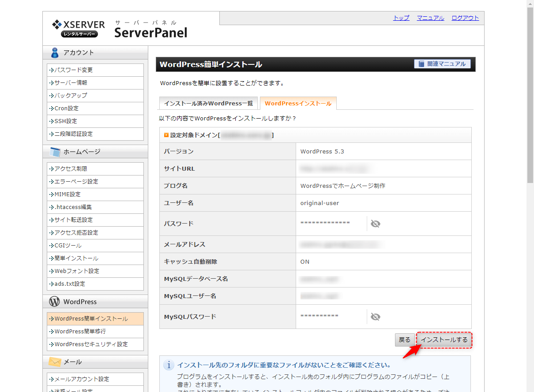Image resolution: width=534 pixels, height=392 pixels.
Task: Open WordPress簡単移行 menu item
Action: [x=95, y=332]
